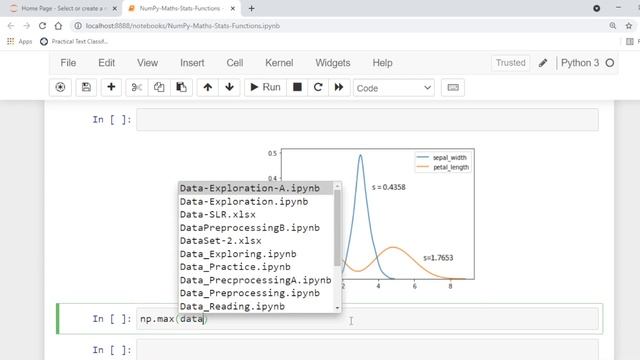
Task: Click the address bar URL
Action: (183, 26)
